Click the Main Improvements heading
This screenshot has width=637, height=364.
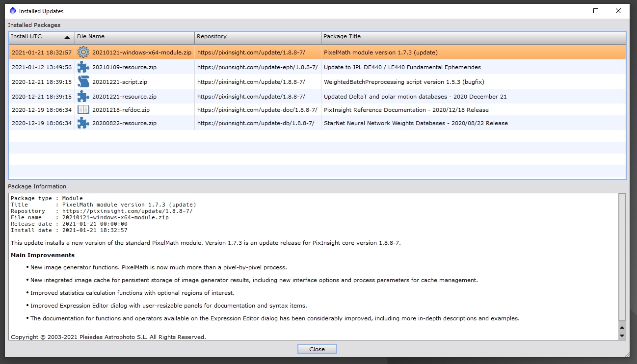pyautogui.click(x=43, y=255)
